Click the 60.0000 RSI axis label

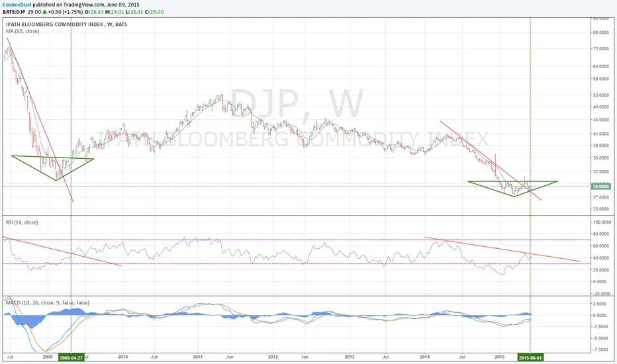click(x=601, y=246)
